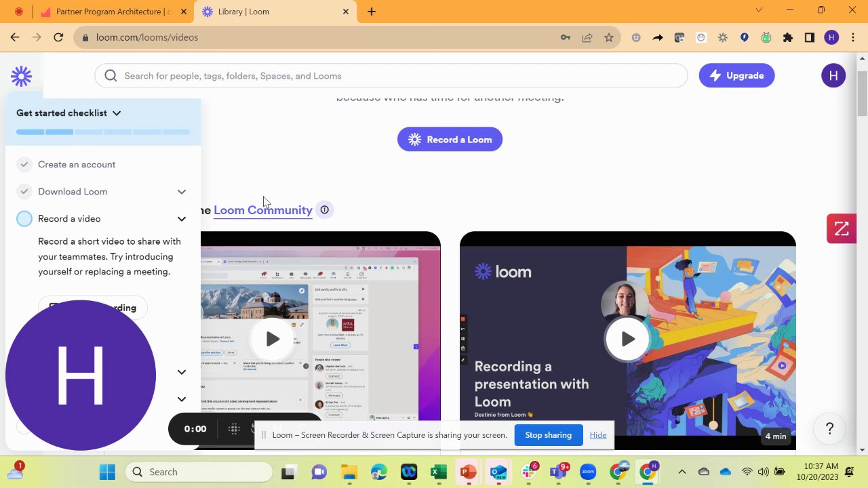Open the help question mark button

pos(829,429)
